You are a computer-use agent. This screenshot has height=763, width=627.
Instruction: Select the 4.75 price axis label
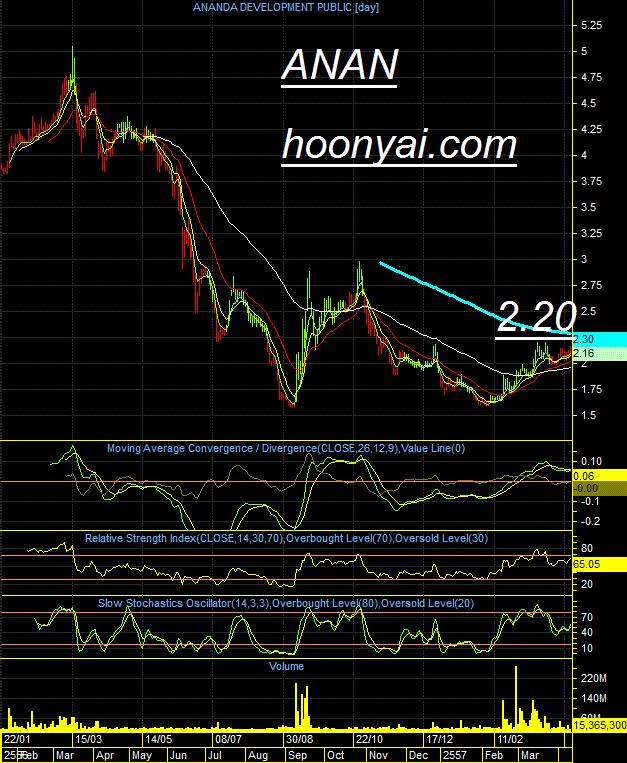[x=591, y=77]
